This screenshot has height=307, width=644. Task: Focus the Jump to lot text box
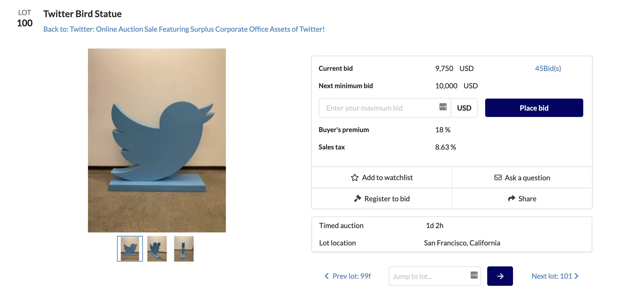pyautogui.click(x=429, y=276)
